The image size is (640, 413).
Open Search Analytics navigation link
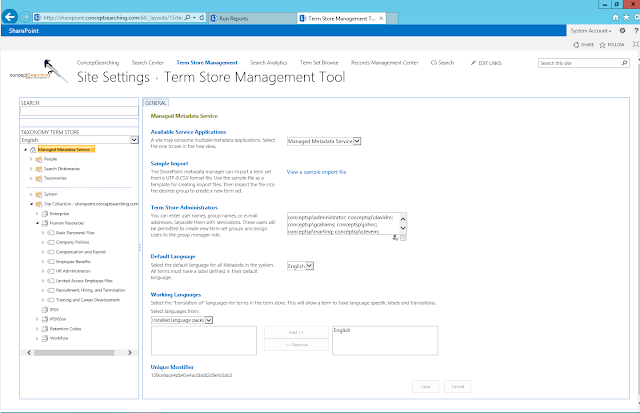(x=269, y=63)
